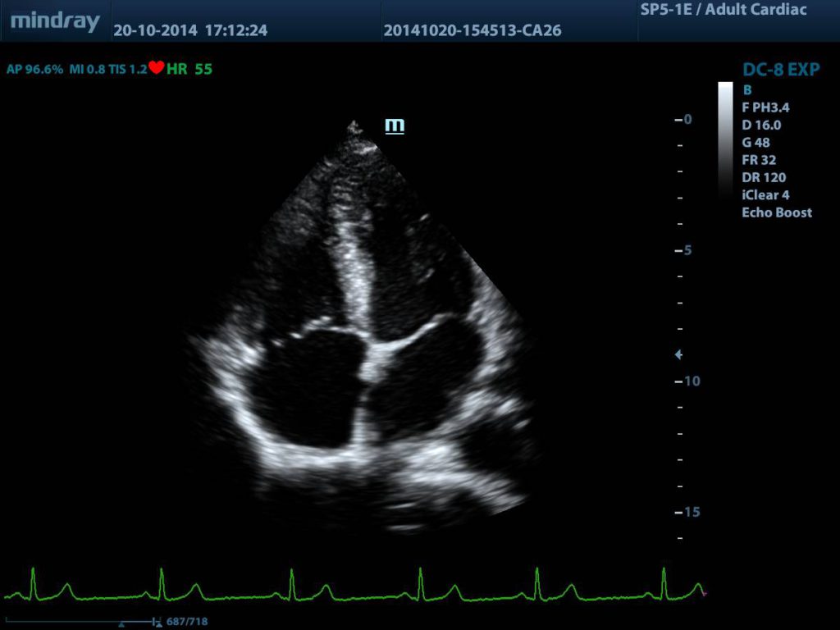Click the cine frame counter 687/718
Screen dimensions: 840x630
[187, 622]
